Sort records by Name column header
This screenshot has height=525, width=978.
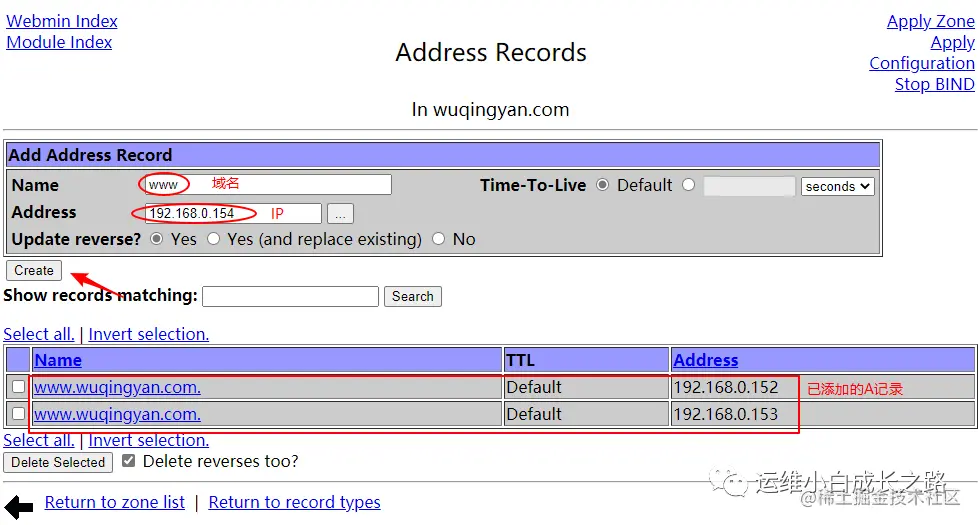tap(58, 360)
